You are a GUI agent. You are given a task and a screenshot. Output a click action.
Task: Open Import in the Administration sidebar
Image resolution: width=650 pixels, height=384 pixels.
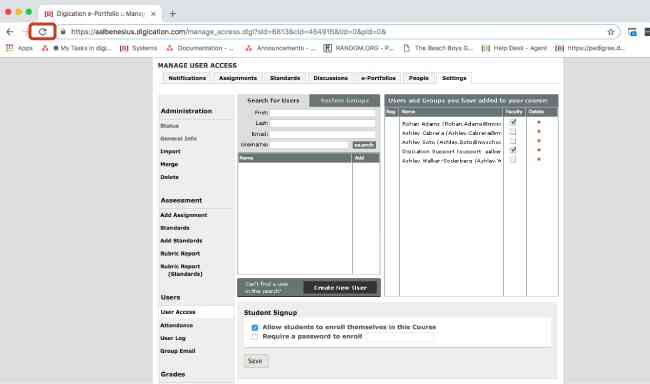pos(170,151)
